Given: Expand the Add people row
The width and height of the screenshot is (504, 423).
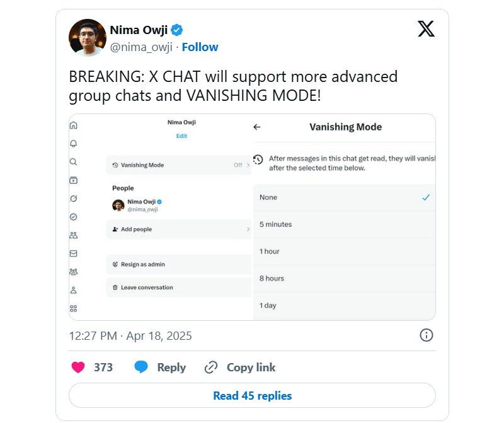Looking at the screenshot, I should point(179,229).
